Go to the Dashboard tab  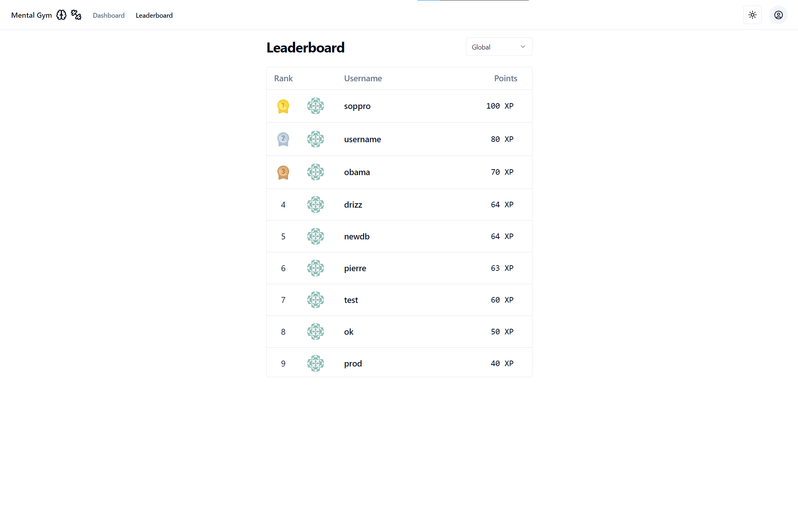108,16
